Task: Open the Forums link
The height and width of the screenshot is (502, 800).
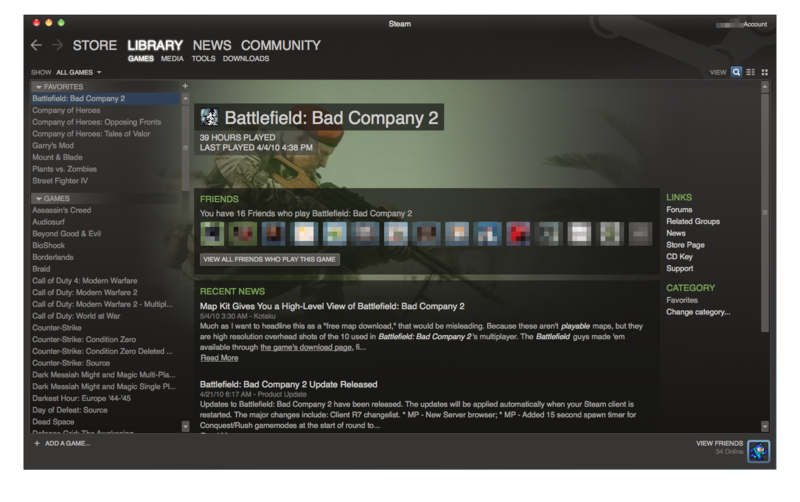Action: click(x=679, y=210)
